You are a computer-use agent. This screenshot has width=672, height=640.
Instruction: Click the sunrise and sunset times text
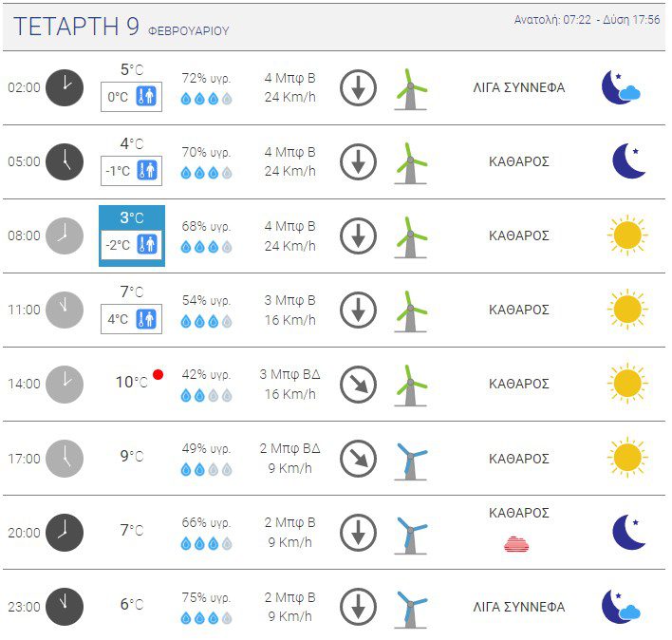[587, 20]
